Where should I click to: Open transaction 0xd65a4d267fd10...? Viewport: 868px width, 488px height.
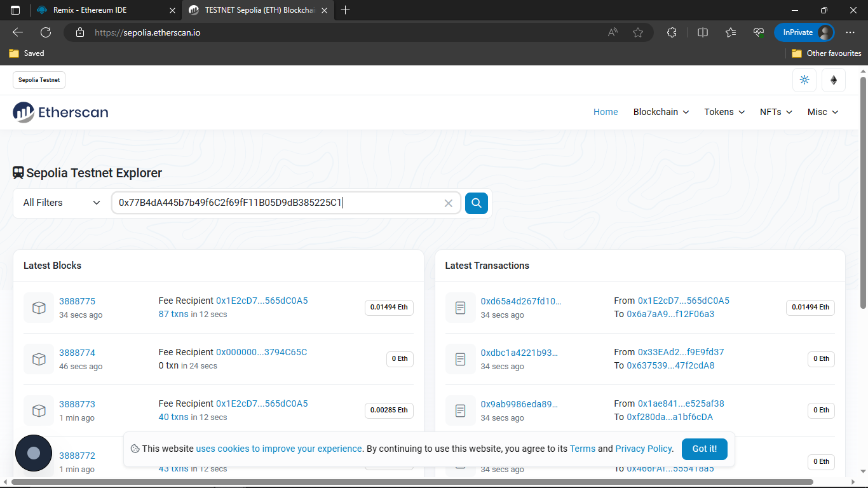521,301
